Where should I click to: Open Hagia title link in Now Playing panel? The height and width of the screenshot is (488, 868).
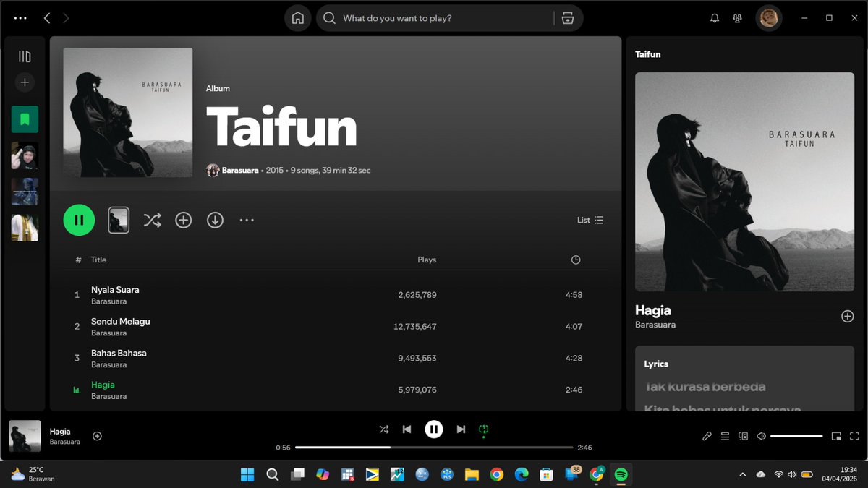653,311
